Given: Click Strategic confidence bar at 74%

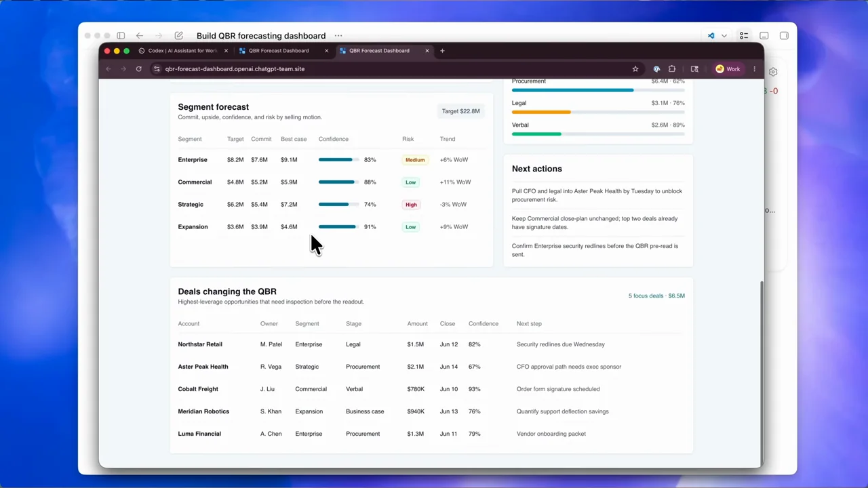Looking at the screenshot, I should (x=338, y=205).
